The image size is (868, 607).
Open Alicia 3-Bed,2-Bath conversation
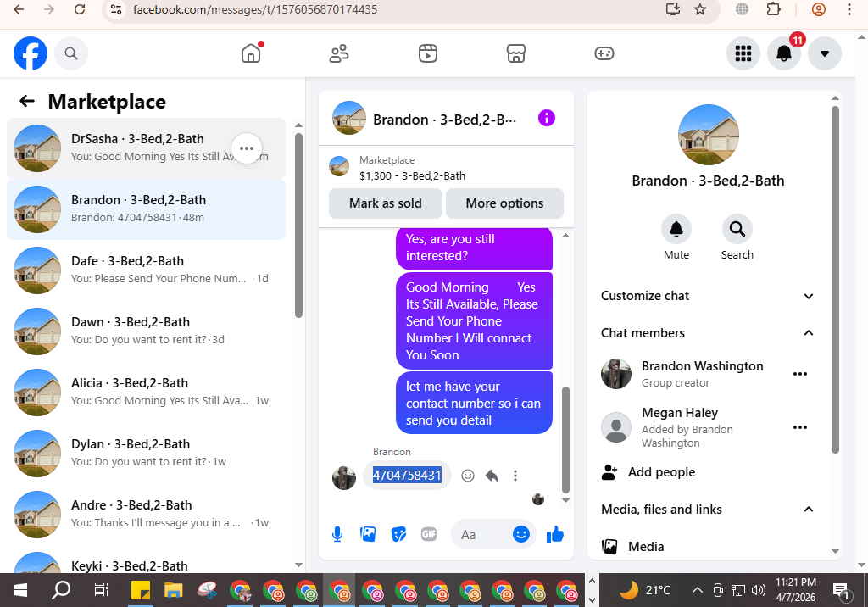[x=146, y=393]
